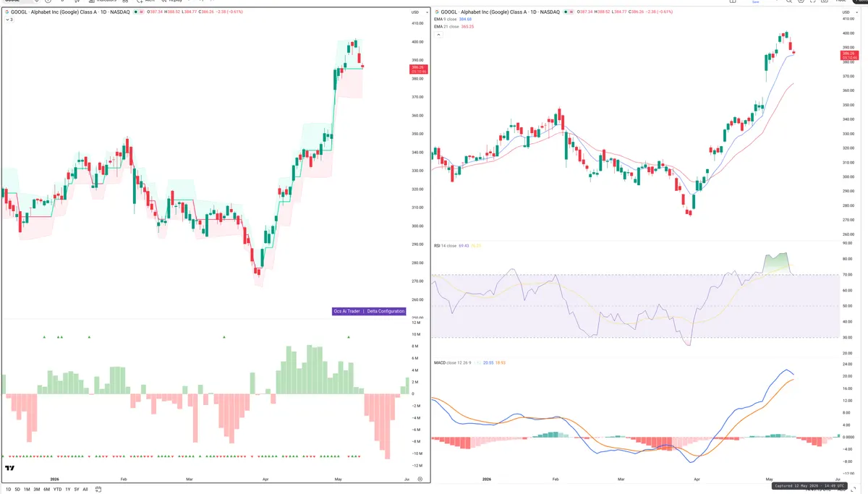
Task: Select the 1M time range
Action: click(x=27, y=490)
